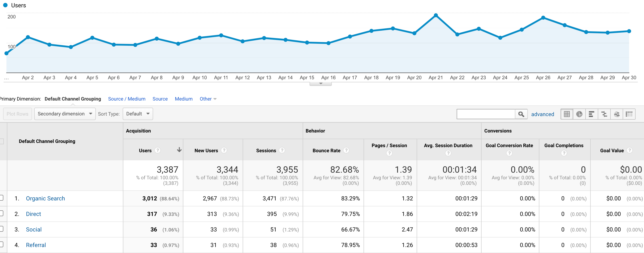Open the Sort Type Default dropdown
The width and height of the screenshot is (644, 253).
click(x=138, y=114)
